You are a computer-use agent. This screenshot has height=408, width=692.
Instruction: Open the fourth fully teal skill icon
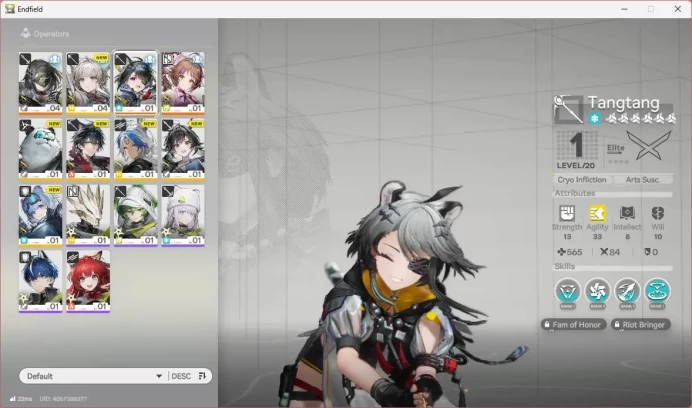pos(657,291)
